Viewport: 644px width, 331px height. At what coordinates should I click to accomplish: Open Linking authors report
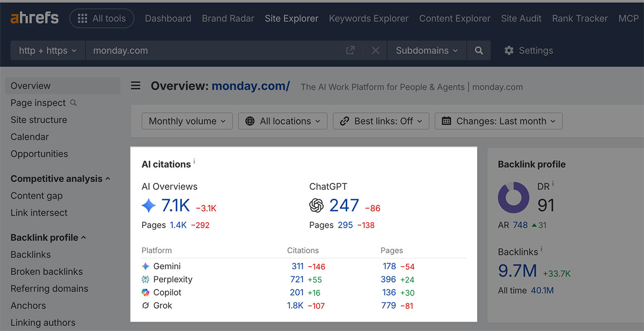coord(43,323)
